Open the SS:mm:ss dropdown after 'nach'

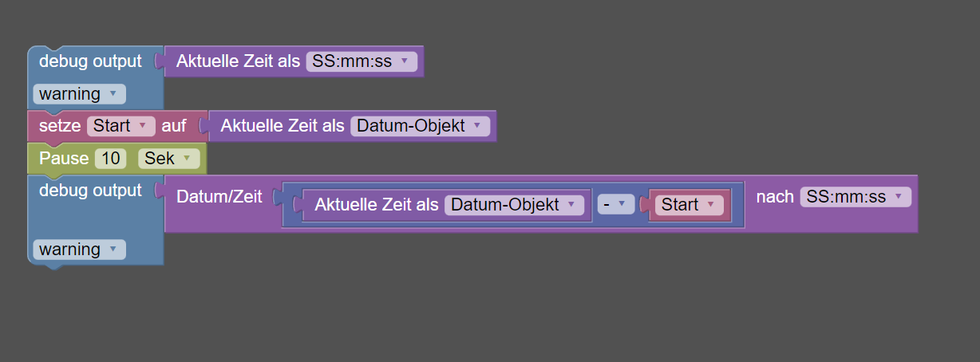point(855,197)
